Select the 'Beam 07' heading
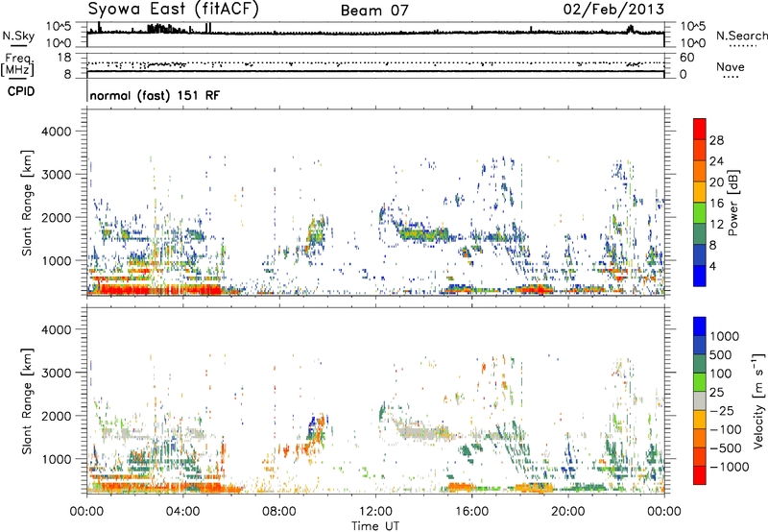 [x=374, y=11]
